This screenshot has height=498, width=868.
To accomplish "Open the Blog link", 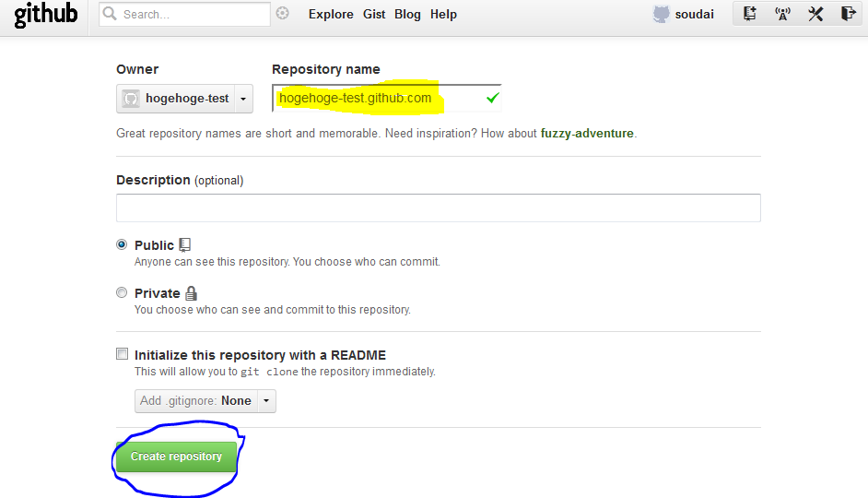I will point(407,15).
